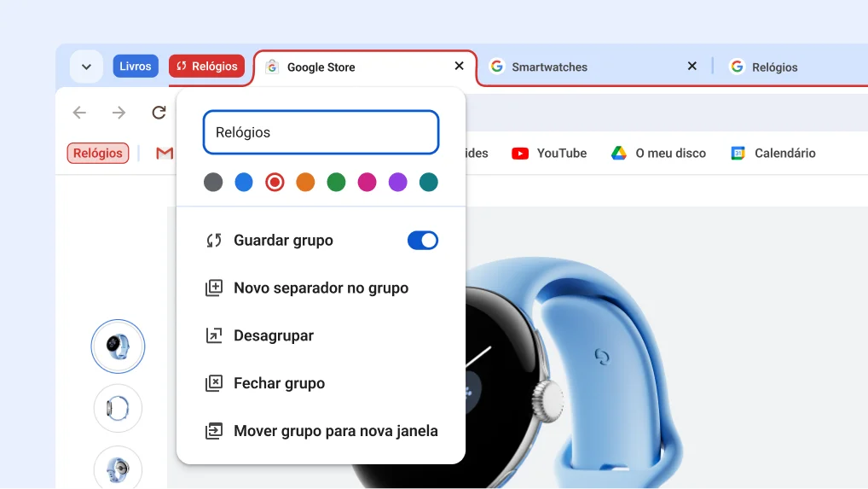Open the saved Relógios group in bookmarks bar
The image size is (868, 489).
point(98,154)
